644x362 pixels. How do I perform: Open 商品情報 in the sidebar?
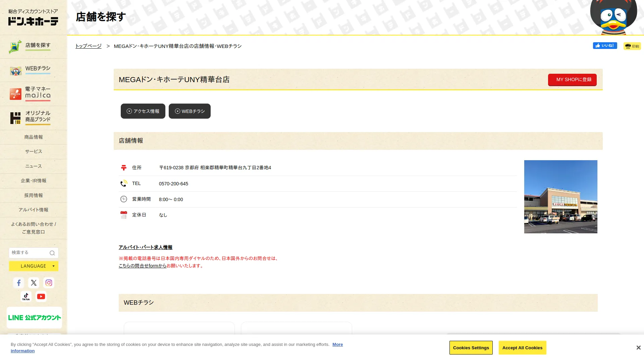tap(34, 137)
